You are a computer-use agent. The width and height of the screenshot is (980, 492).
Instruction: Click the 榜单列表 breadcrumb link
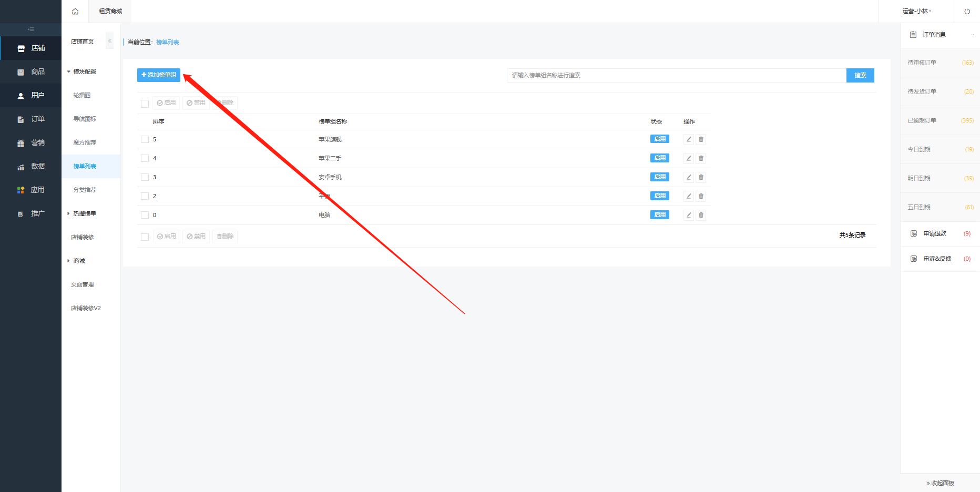click(x=168, y=42)
